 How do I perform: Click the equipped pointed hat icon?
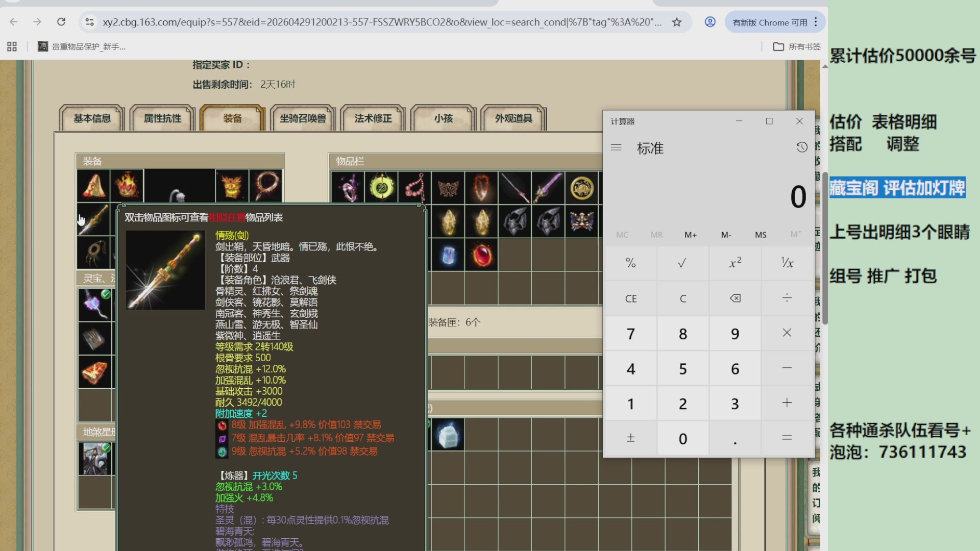point(93,185)
